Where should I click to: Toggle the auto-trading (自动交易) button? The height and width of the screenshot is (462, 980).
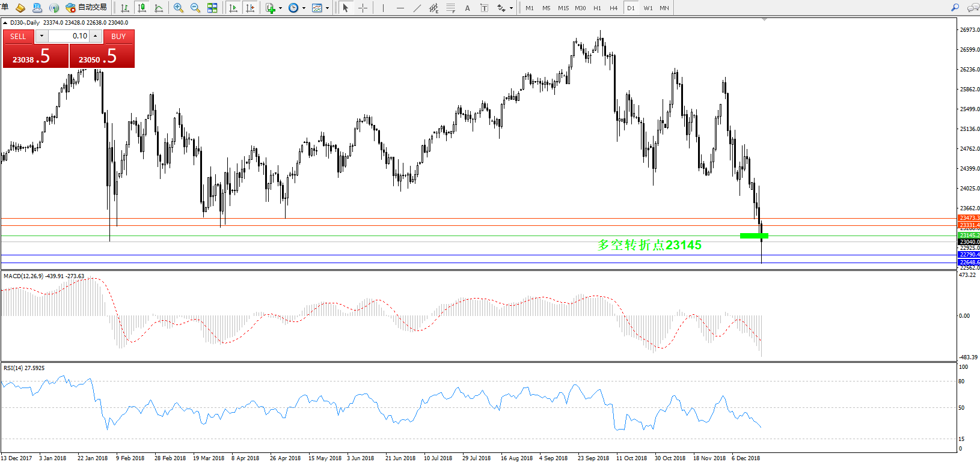click(x=87, y=8)
